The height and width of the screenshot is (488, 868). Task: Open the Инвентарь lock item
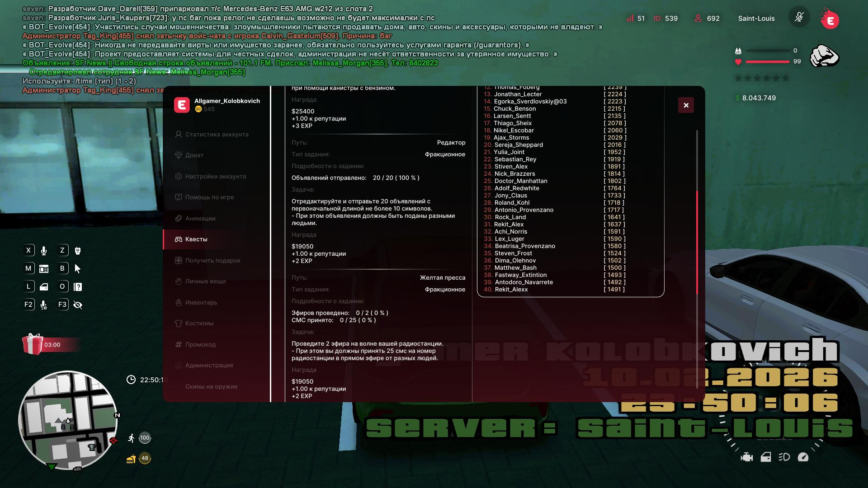pyautogui.click(x=201, y=303)
